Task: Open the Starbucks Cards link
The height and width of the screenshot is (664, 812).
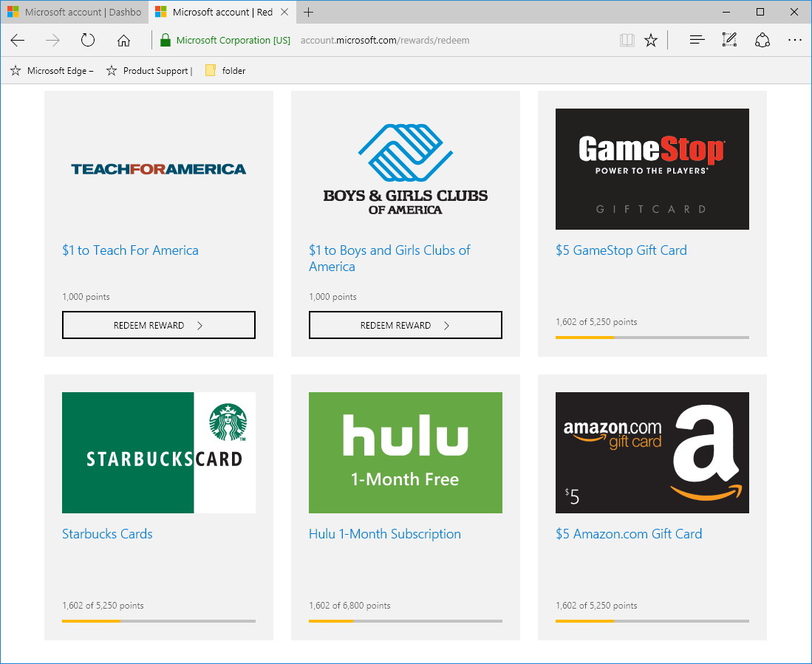Action: [107, 534]
